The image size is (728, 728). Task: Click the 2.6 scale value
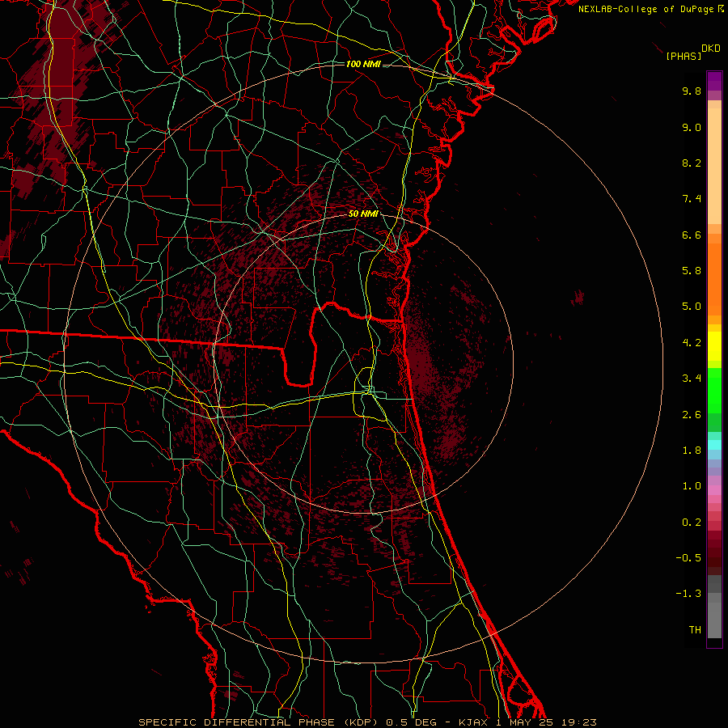(x=692, y=415)
